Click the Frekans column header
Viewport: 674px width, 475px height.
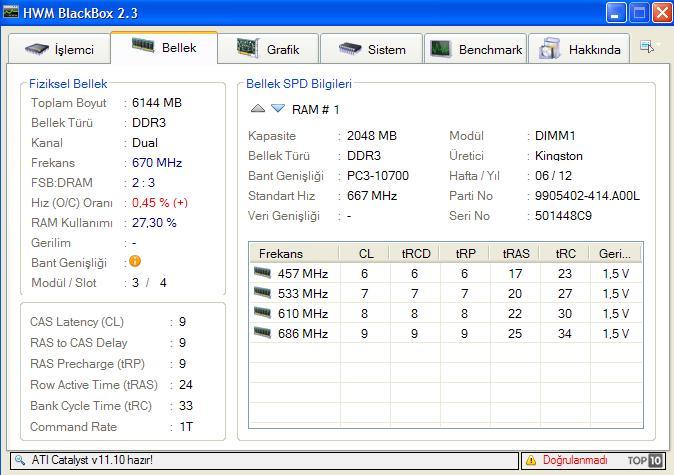281,254
